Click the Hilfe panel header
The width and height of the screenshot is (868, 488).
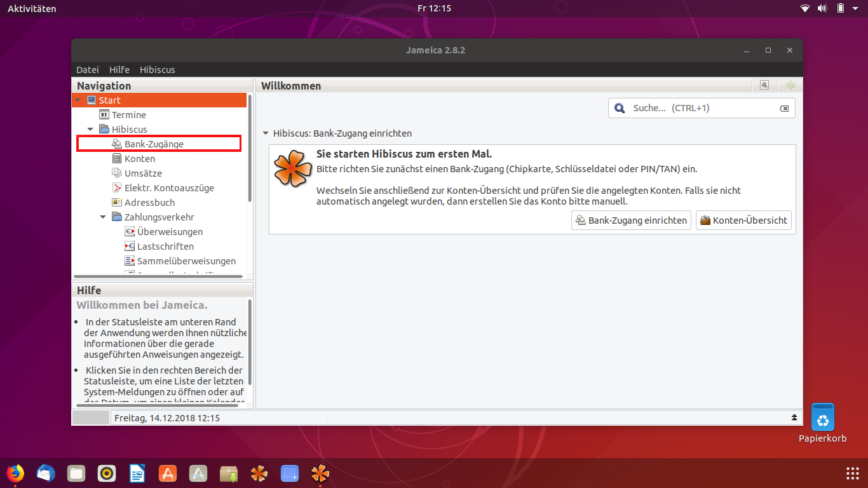(x=162, y=290)
